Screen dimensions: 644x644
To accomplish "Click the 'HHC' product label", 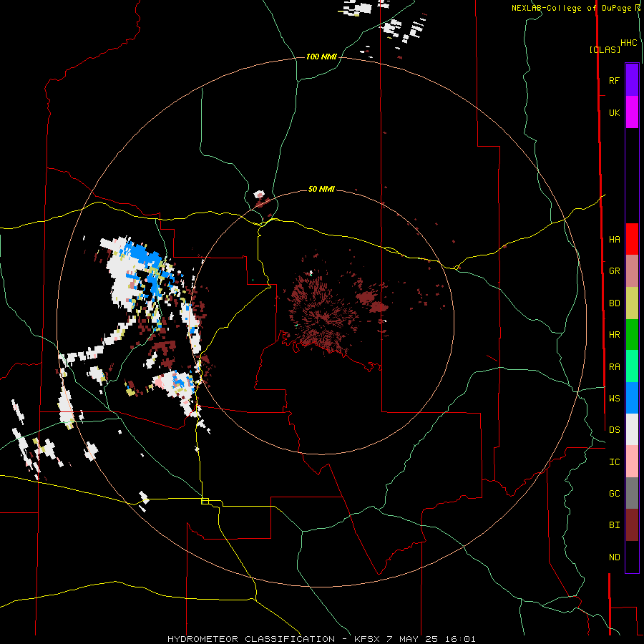I will 628,43.
